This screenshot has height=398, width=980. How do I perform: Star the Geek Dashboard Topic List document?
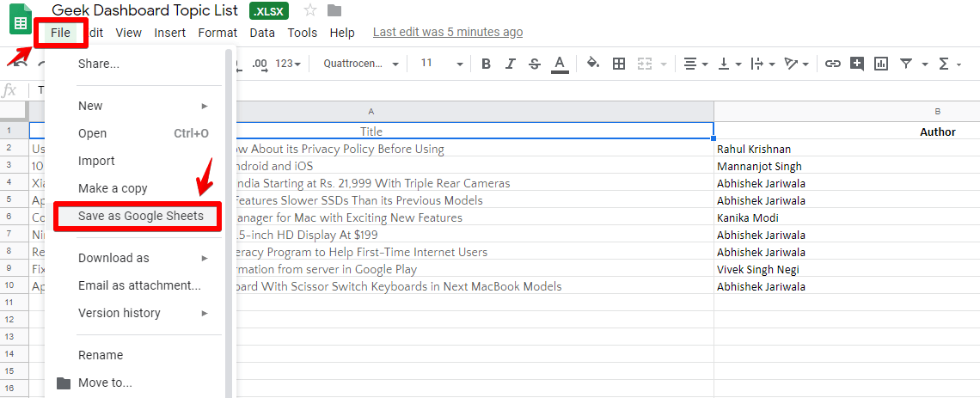pyautogui.click(x=309, y=10)
